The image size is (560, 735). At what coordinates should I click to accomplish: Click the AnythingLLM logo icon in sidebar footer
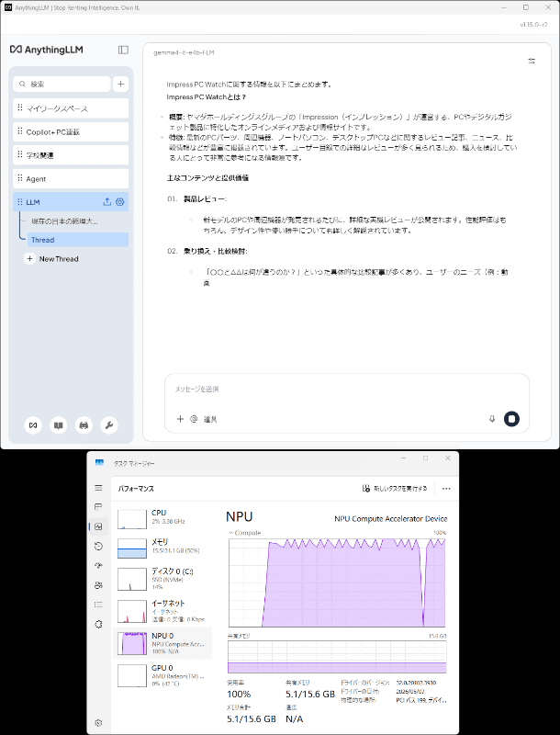pos(33,425)
